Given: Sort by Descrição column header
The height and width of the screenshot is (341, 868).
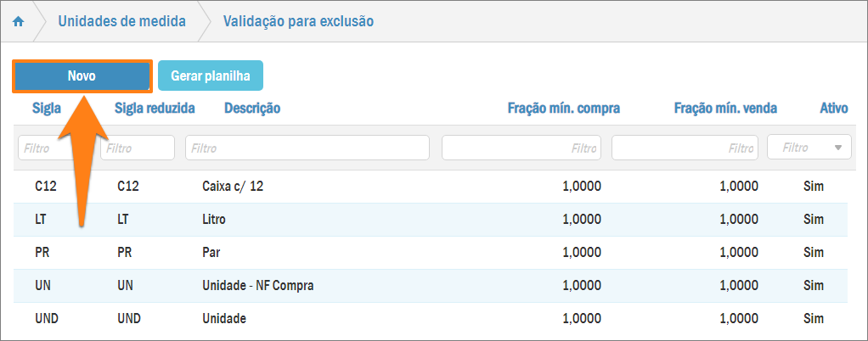Looking at the screenshot, I should [252, 108].
